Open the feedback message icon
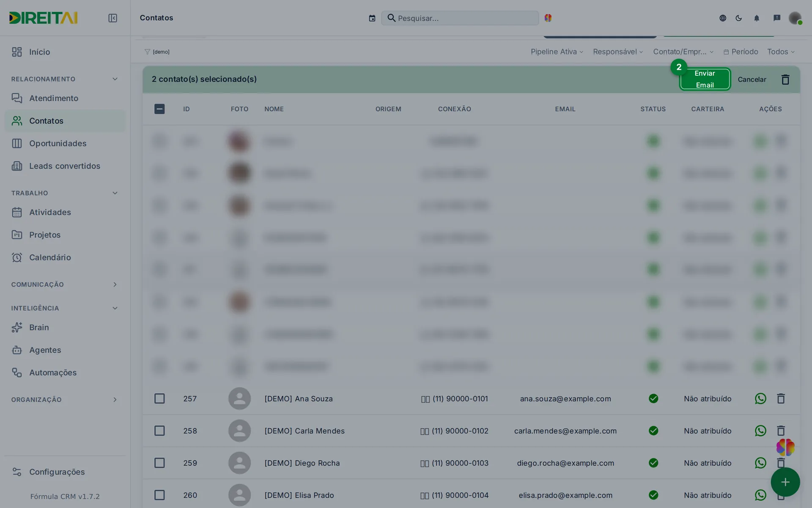 point(777,18)
